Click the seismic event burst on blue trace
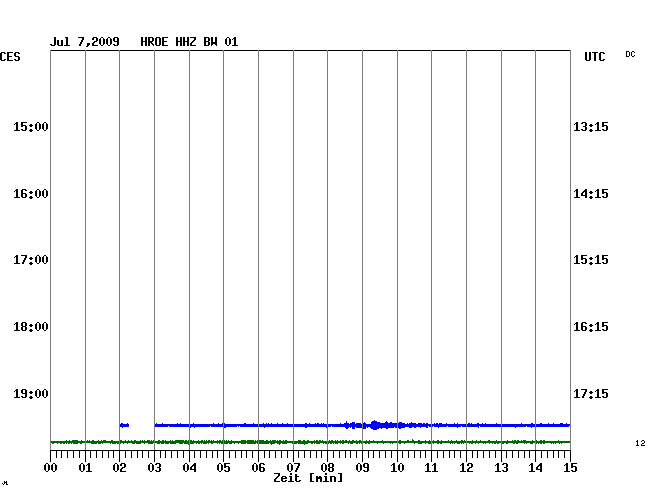This screenshot has width=650, height=494. click(375, 425)
